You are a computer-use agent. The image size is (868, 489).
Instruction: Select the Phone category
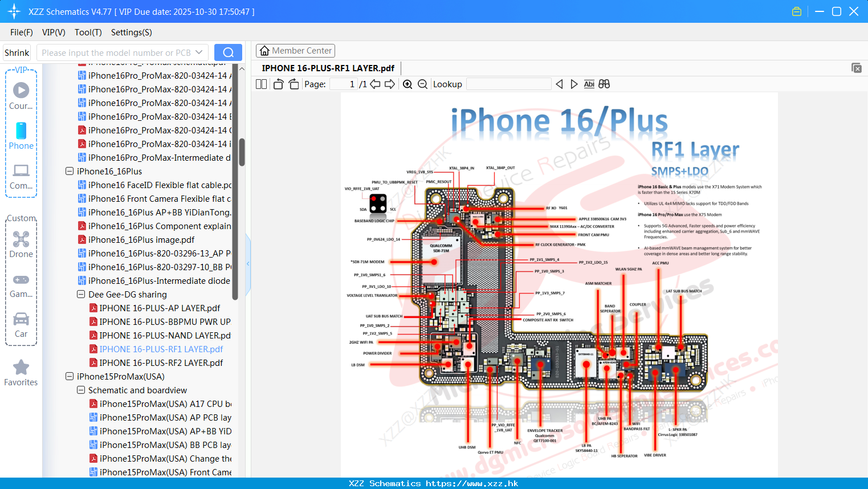coord(21,136)
